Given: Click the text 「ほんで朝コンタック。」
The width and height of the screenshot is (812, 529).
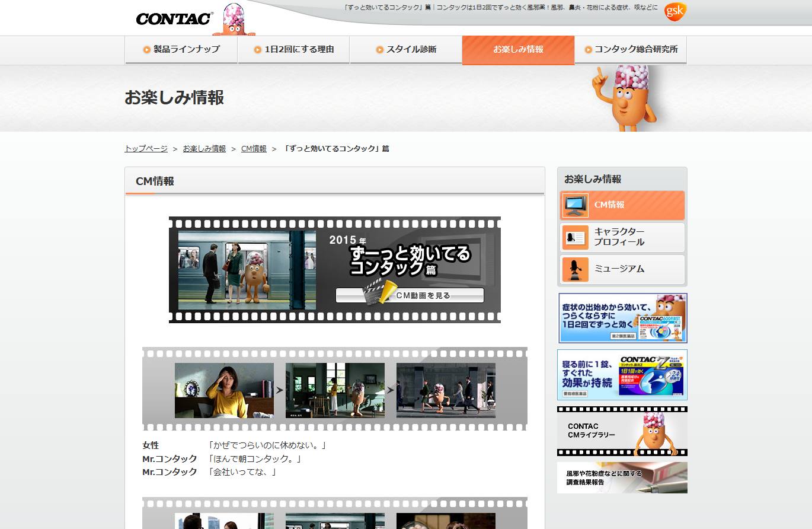Looking at the screenshot, I should pyautogui.click(x=255, y=459).
